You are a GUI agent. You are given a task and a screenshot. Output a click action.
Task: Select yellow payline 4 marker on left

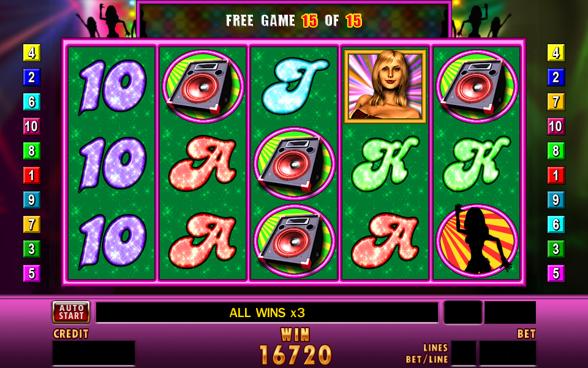[x=32, y=53]
